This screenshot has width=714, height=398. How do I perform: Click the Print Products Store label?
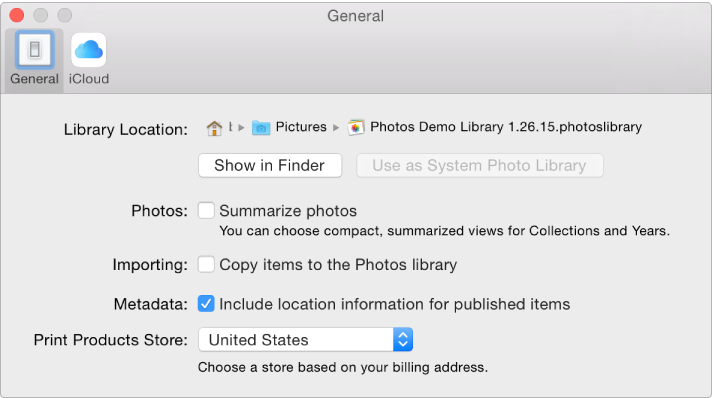tap(111, 340)
